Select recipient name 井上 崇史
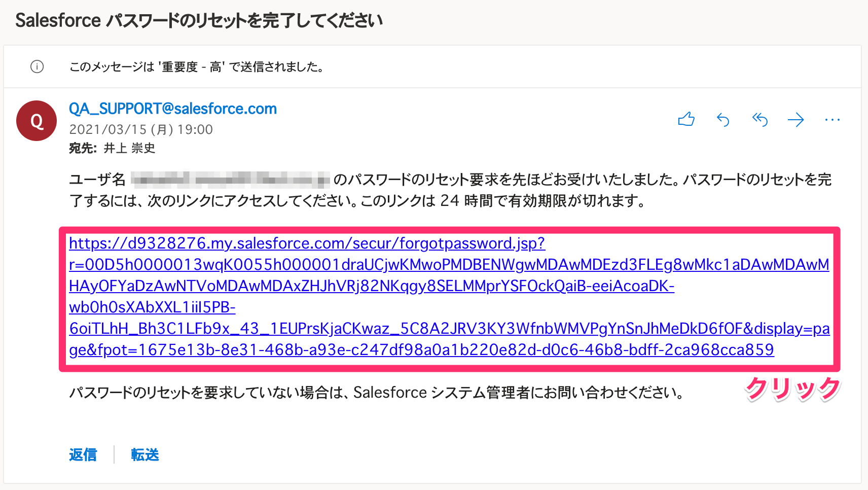 [129, 148]
